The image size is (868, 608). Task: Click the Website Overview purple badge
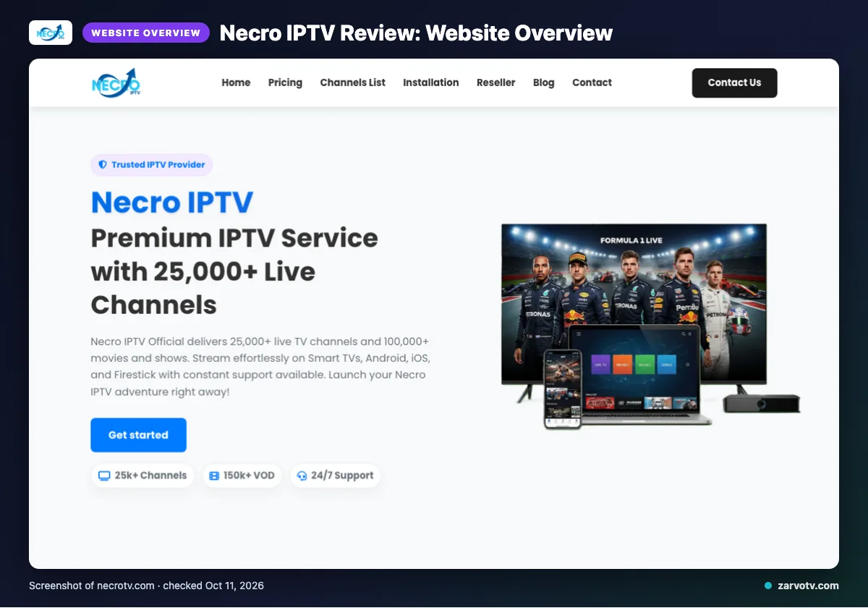[146, 33]
